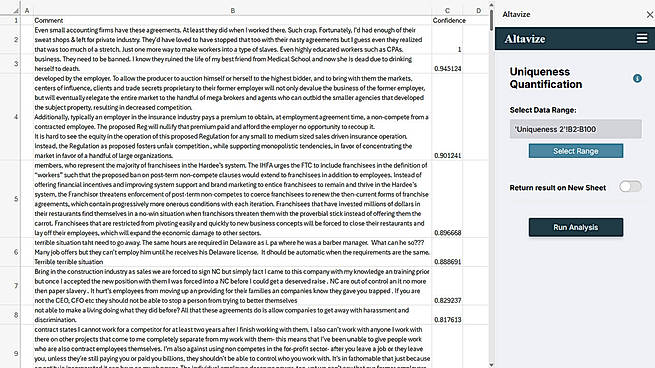Viewport: 655px width, 368px height.
Task: Close the Altavize task pane
Action: click(x=650, y=15)
